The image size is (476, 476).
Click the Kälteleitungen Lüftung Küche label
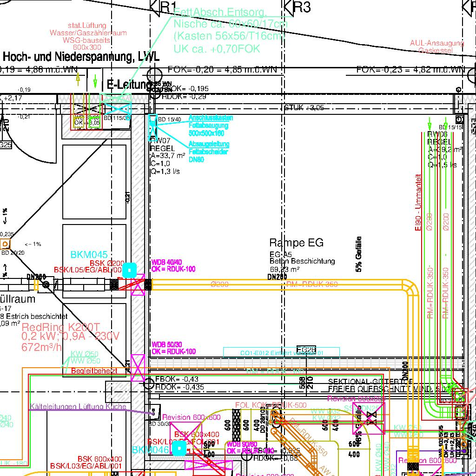tap(78, 407)
